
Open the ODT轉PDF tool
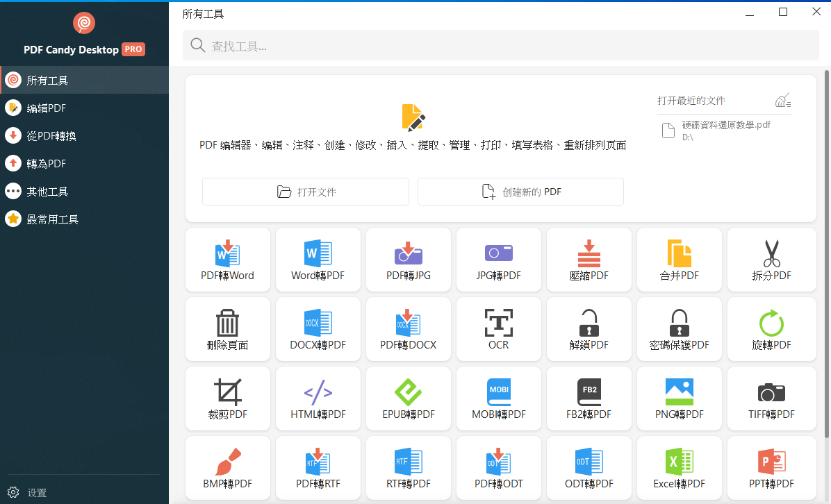click(x=589, y=467)
